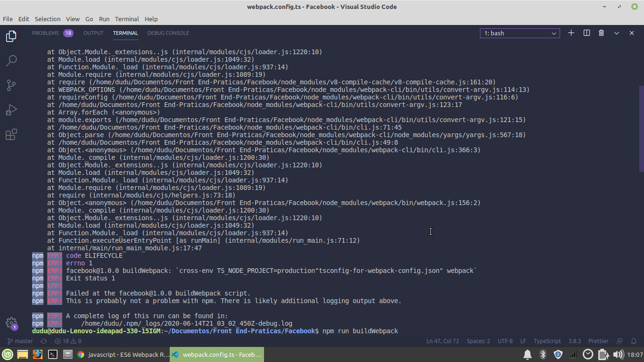Open the Linux Mint start menu
Screen dimensions: 644x362
pyautogui.click(x=8, y=354)
